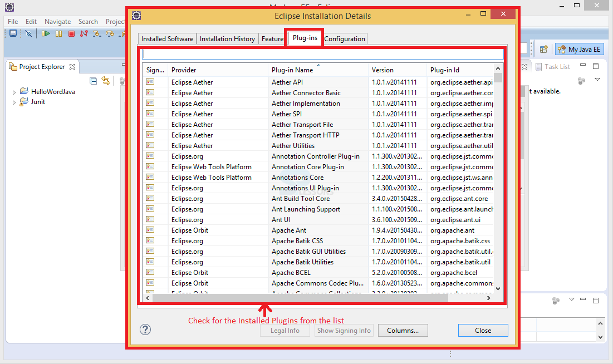The height and width of the screenshot is (364, 613).
Task: Click the signed icon in Apache BCEL row
Action: 150,272
